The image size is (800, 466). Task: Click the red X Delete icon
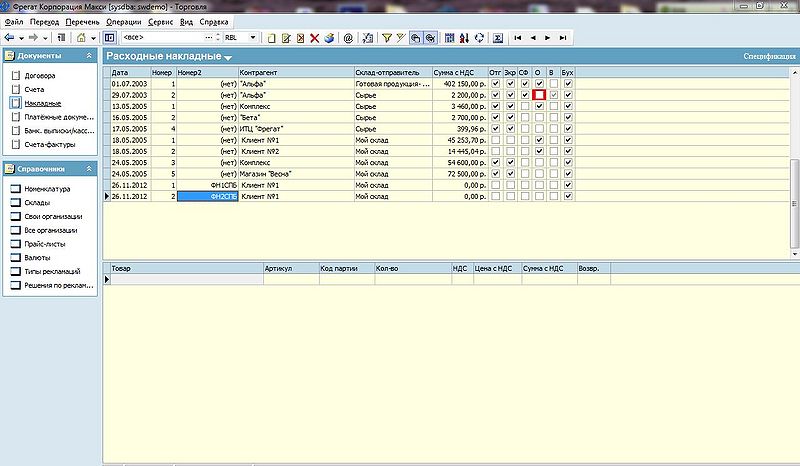coord(315,38)
